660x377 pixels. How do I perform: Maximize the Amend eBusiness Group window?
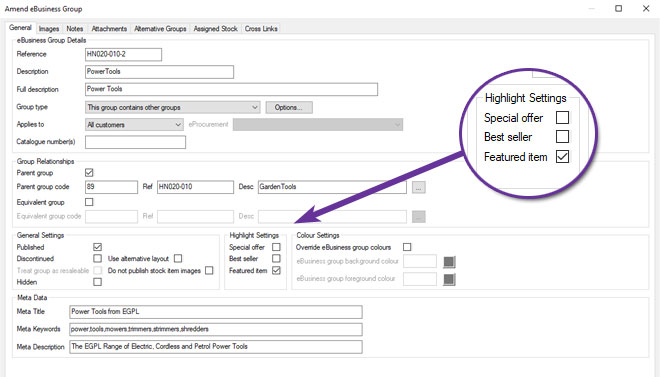pyautogui.click(x=618, y=8)
